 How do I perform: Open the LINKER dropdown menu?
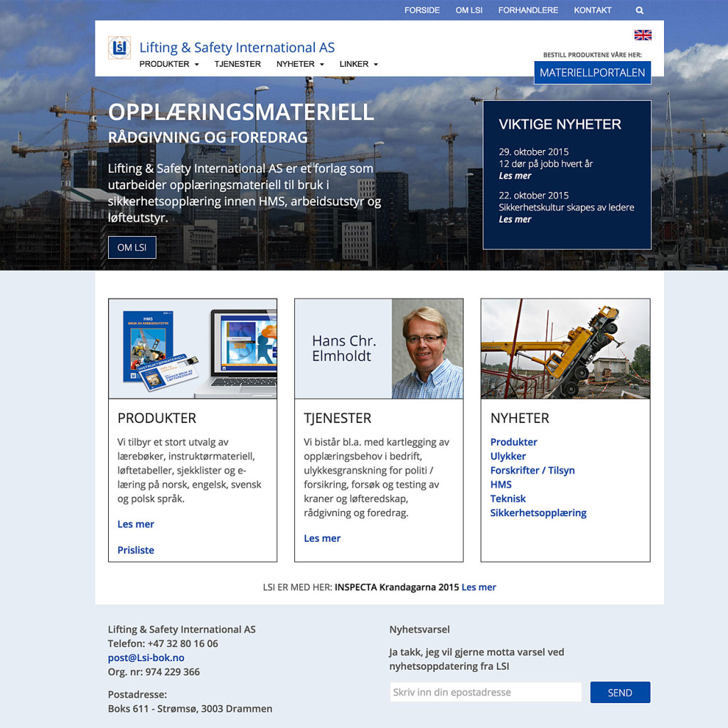pos(358,64)
